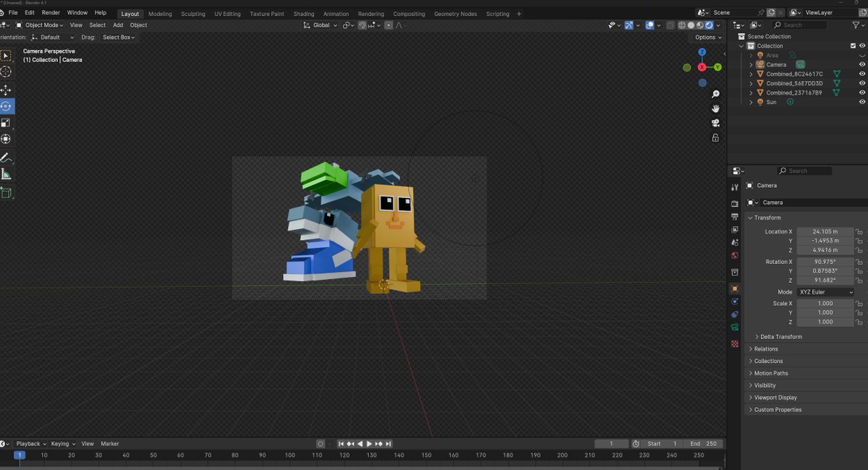Select the Transform tool in the toolbar
This screenshot has width=868, height=470.
6,139
